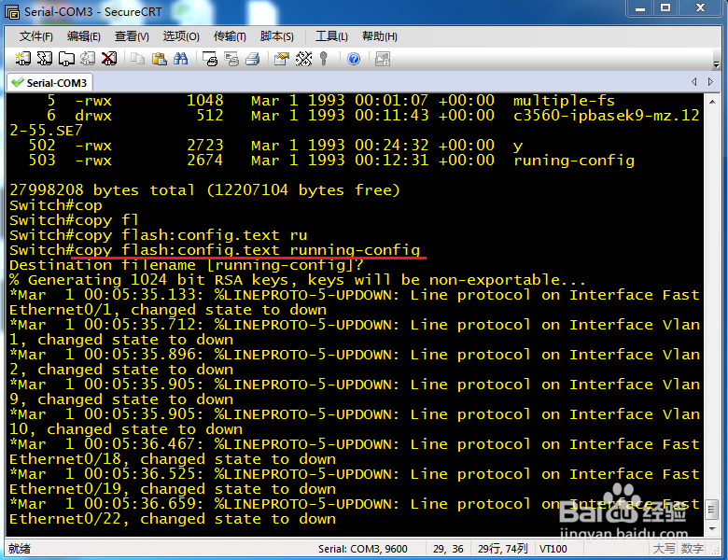Click the Print Screen toolbar icon
Viewport: 728px width, 560px height.
tap(210, 59)
